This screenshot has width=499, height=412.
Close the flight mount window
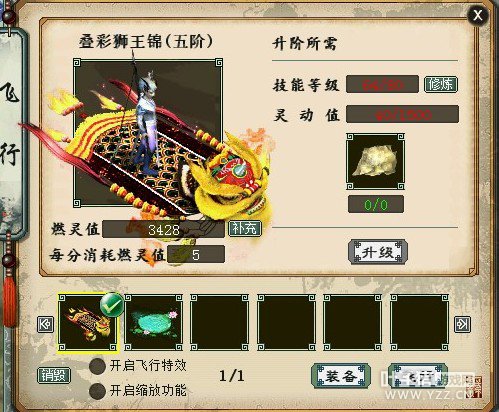click(478, 15)
